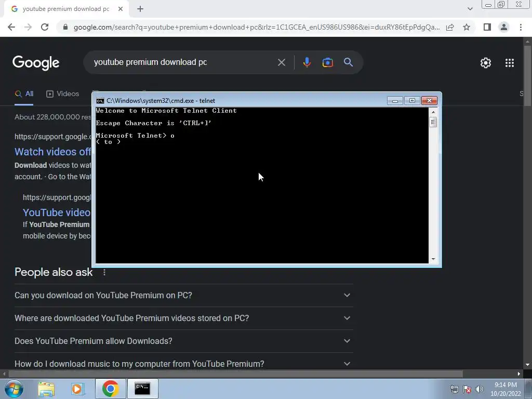This screenshot has height=399, width=532.
Task: Click the site lock icon in address bar
Action: coord(65,27)
